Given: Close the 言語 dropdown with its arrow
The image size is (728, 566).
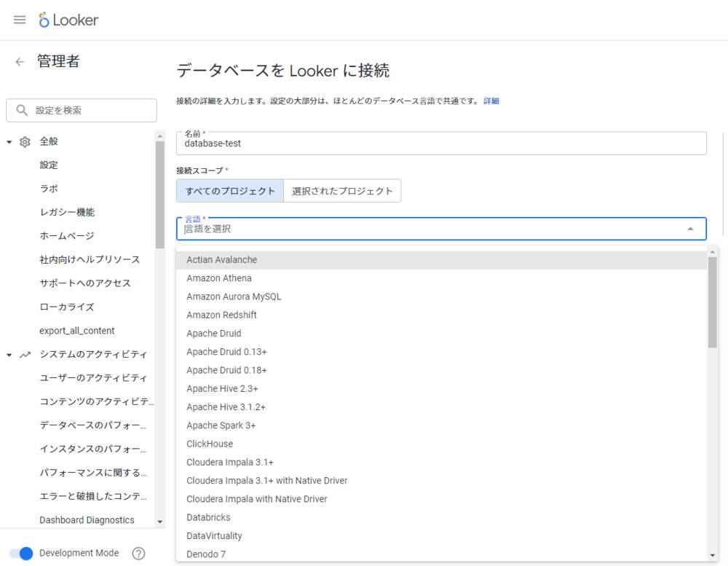Looking at the screenshot, I should pyautogui.click(x=690, y=229).
